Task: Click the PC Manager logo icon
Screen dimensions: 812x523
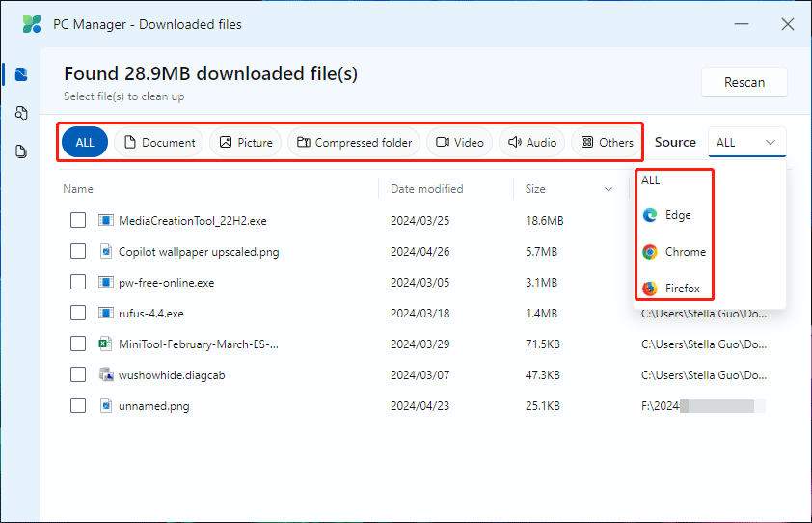Action: (x=32, y=24)
